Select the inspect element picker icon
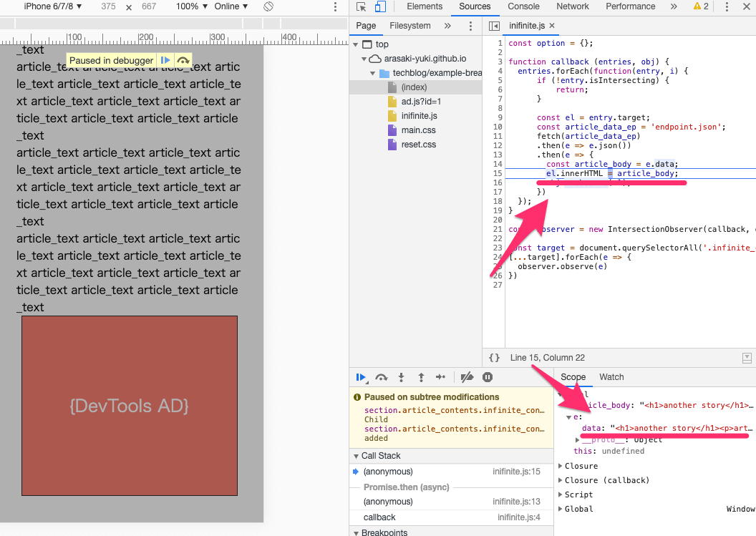 [x=362, y=6]
